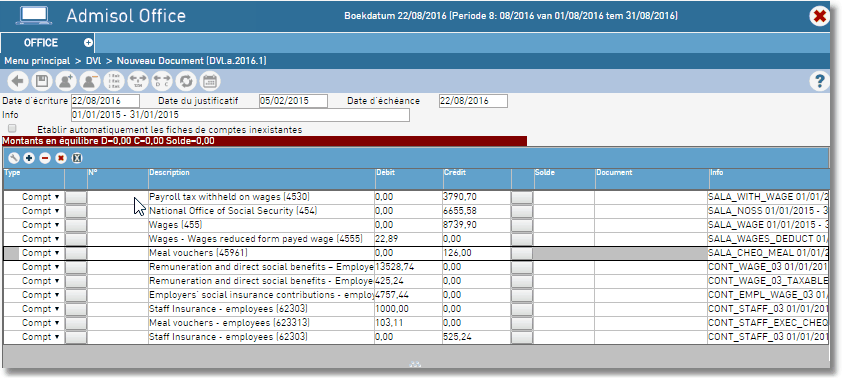Open help with the question mark icon

819,82
